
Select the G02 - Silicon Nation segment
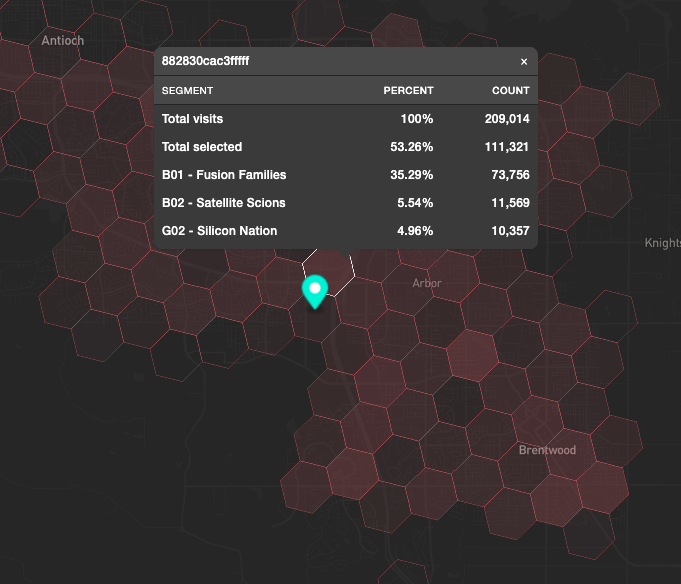[219, 231]
